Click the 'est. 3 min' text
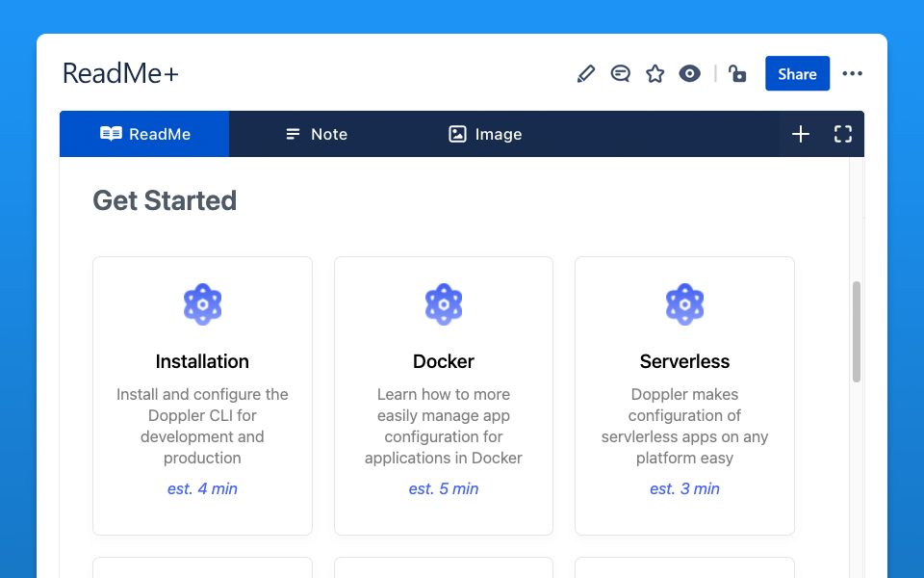Screen dimensions: 924x578 point(684,489)
